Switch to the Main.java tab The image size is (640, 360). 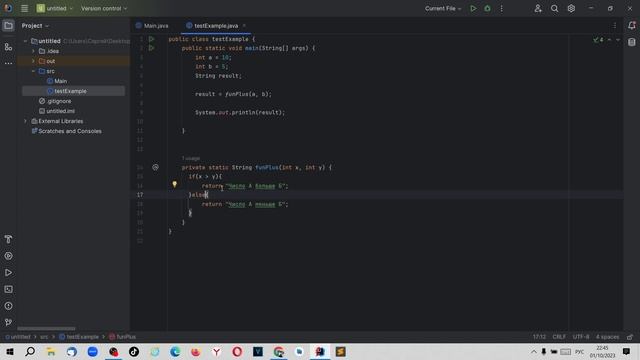click(152, 26)
